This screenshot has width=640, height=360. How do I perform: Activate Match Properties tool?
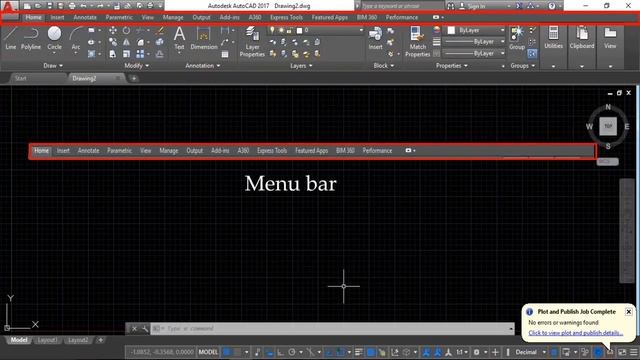pyautogui.click(x=418, y=42)
